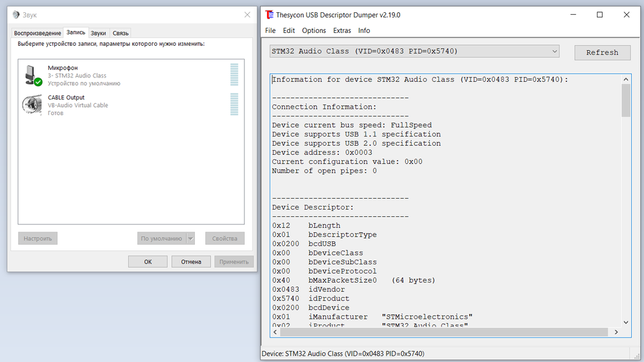This screenshot has height=362, width=644.
Task: Open the Options menu
Action: [x=314, y=30]
